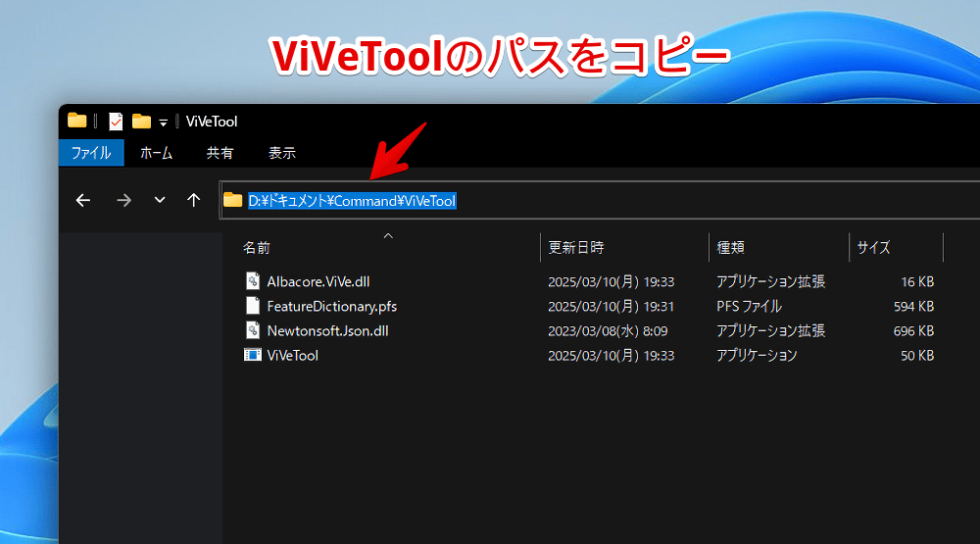Image resolution: width=980 pixels, height=544 pixels.
Task: Click the アプリケーション type of ViVeTool
Action: click(x=757, y=355)
